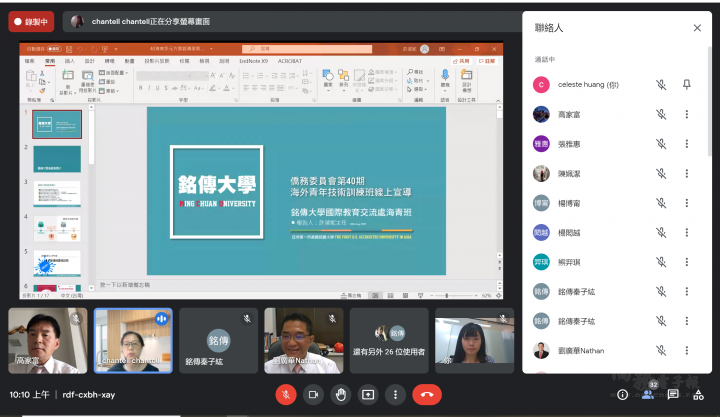Click the PowerPoint 聽寫 dictate microphone icon
This screenshot has width=720, height=417.
point(445,75)
